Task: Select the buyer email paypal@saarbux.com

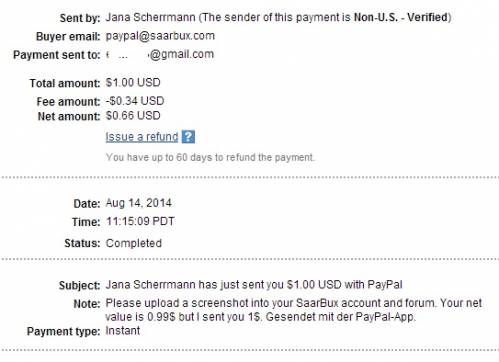Action: click(160, 36)
